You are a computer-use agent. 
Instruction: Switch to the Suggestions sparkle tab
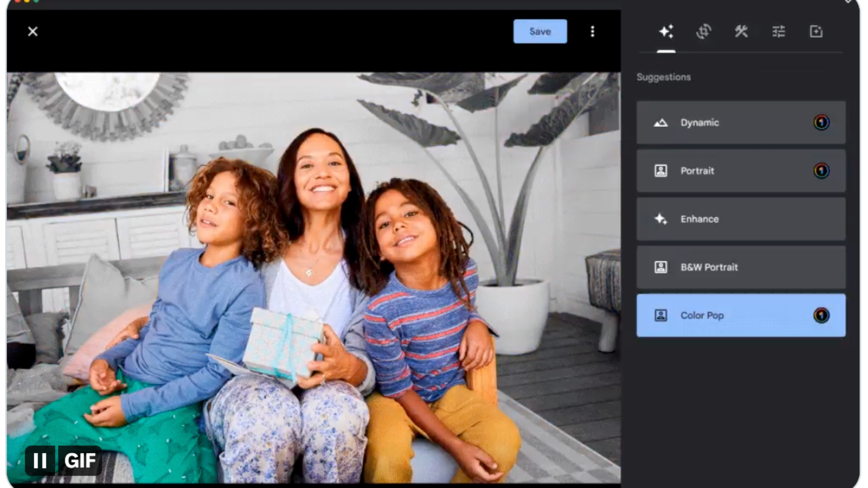coord(666,31)
